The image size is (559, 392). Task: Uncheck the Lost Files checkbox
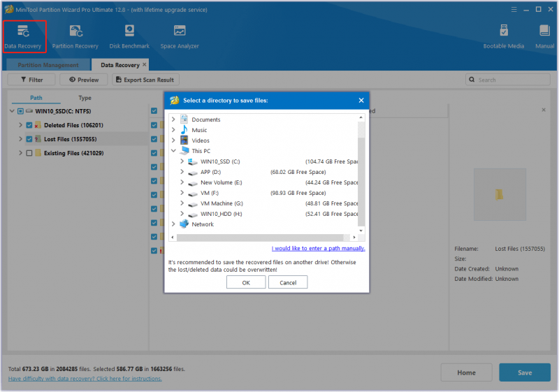29,139
